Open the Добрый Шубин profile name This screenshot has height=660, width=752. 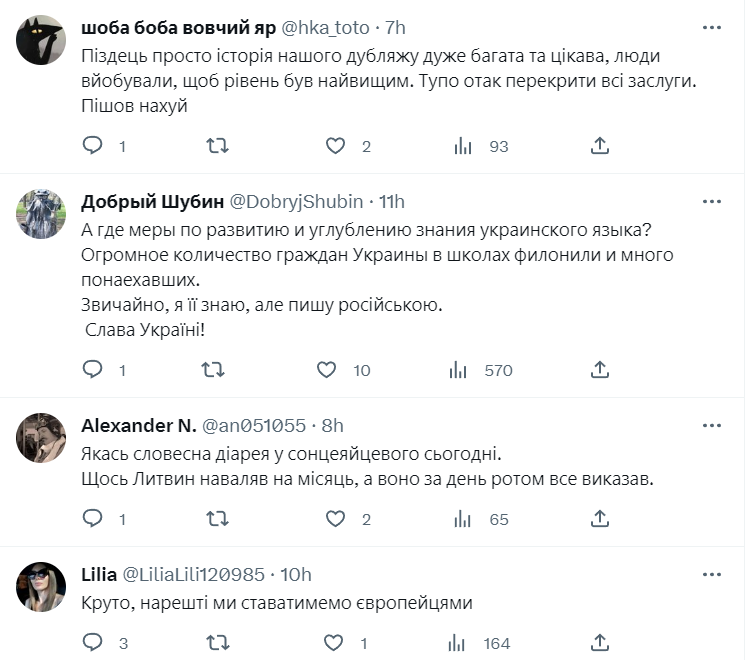coord(153,201)
